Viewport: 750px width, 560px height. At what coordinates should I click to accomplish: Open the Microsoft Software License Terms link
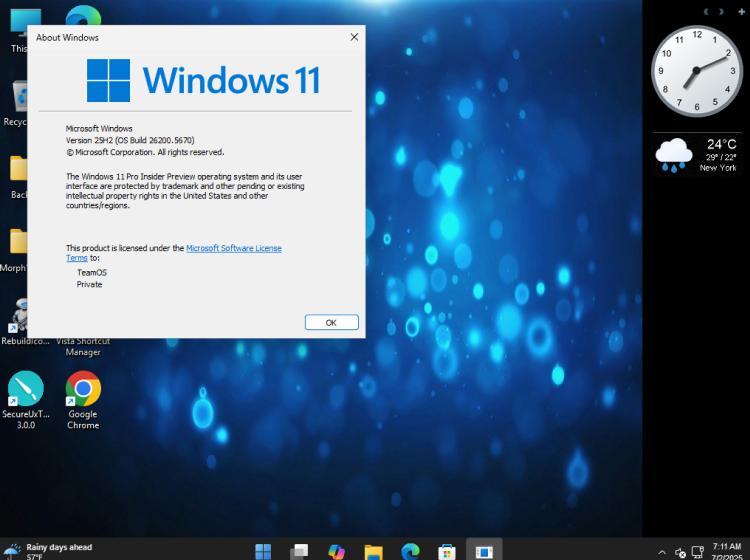pos(233,248)
